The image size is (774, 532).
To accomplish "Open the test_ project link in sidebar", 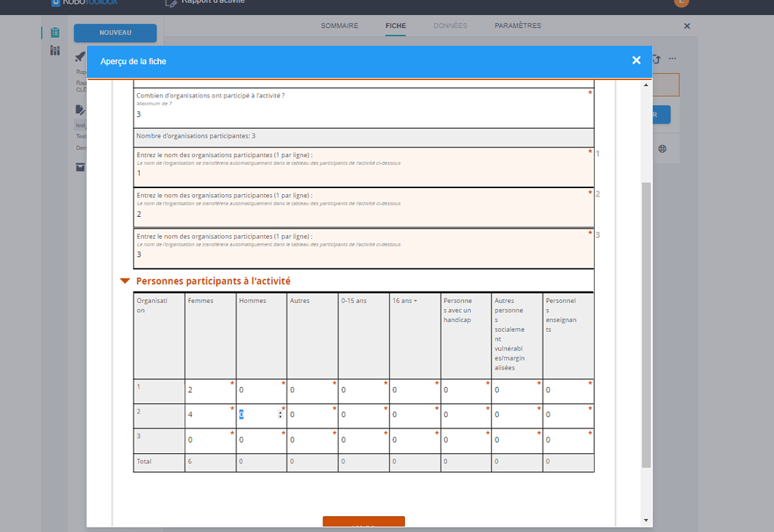I will [80, 123].
